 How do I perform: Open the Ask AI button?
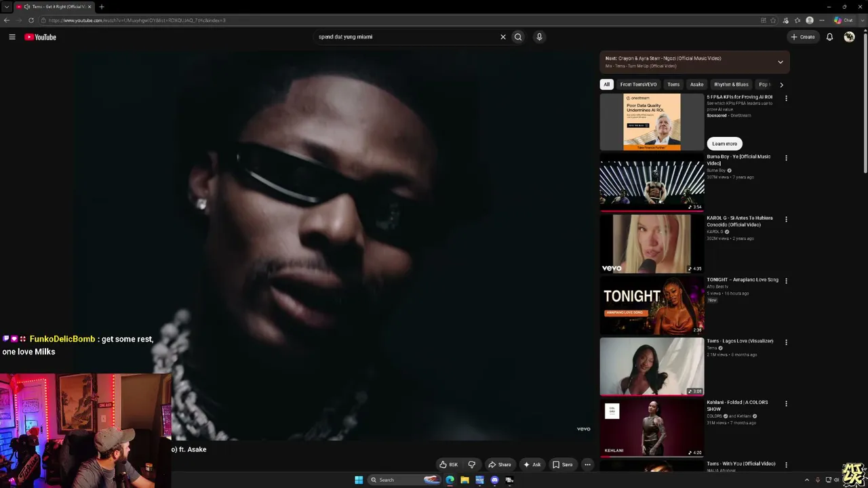tap(532, 465)
